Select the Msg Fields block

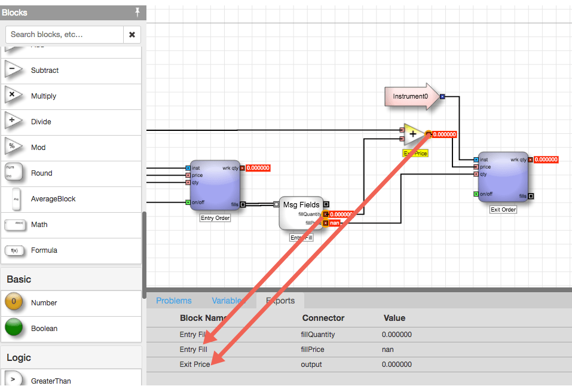[x=301, y=213]
